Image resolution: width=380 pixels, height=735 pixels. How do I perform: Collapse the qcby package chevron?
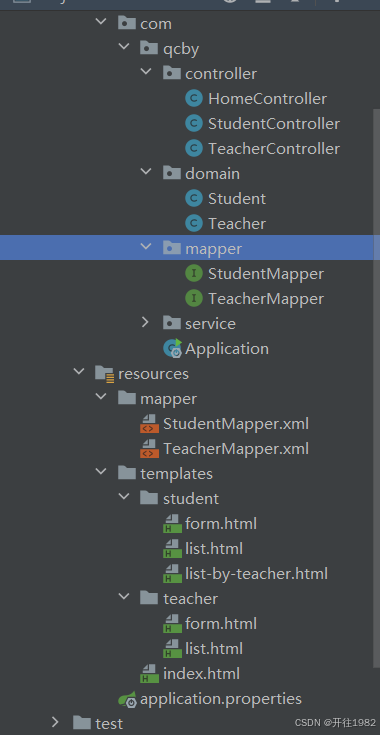pyautogui.click(x=124, y=46)
